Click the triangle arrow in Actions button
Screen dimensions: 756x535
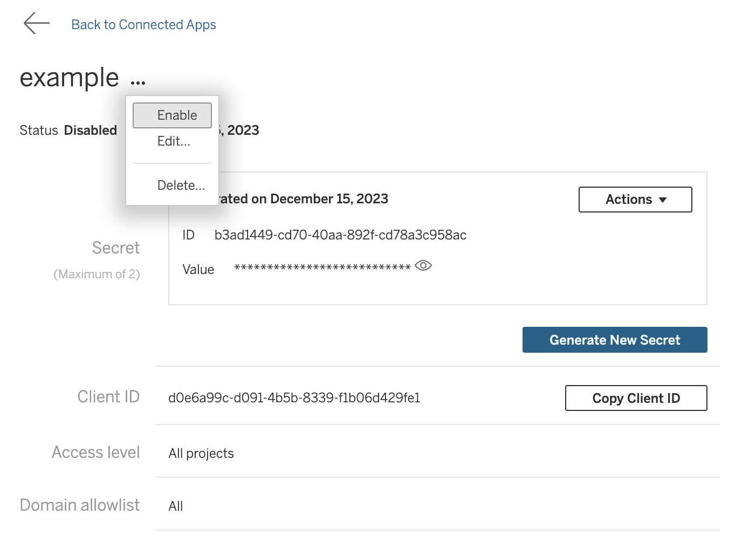point(663,200)
